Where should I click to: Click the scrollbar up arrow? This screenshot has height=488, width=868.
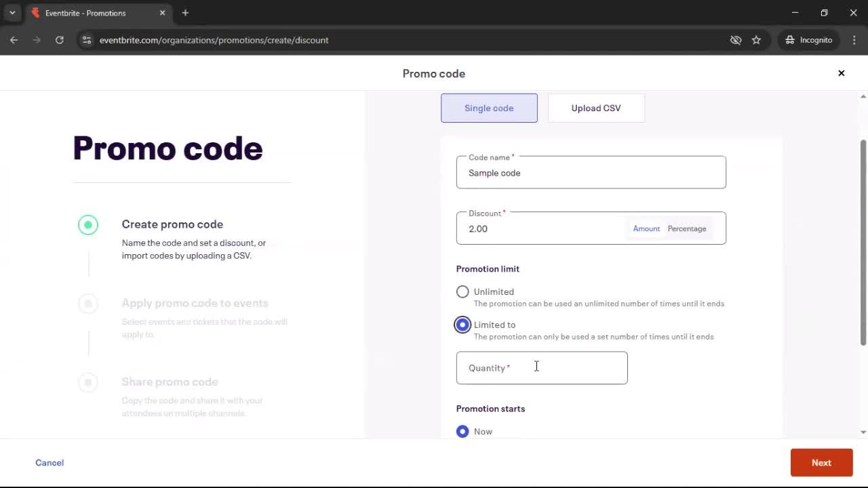click(x=863, y=96)
